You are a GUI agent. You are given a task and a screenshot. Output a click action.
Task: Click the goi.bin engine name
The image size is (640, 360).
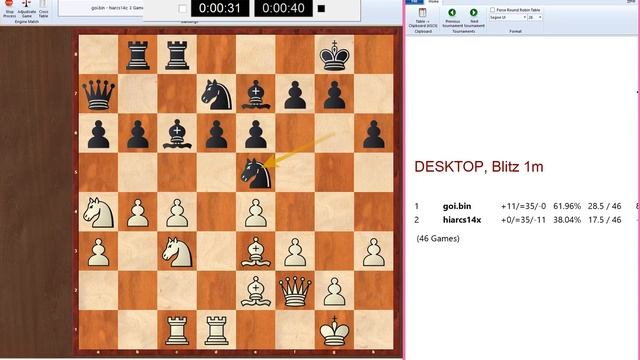click(457, 207)
